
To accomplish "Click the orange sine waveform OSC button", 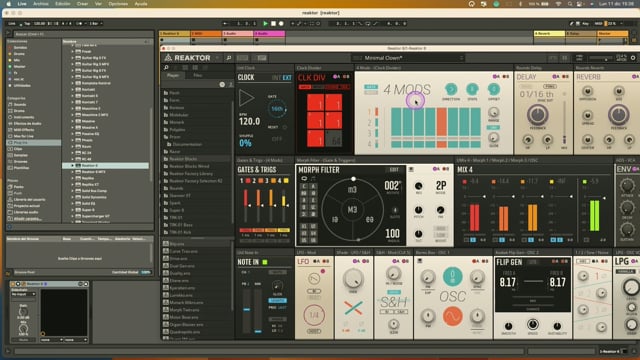I will [453, 316].
